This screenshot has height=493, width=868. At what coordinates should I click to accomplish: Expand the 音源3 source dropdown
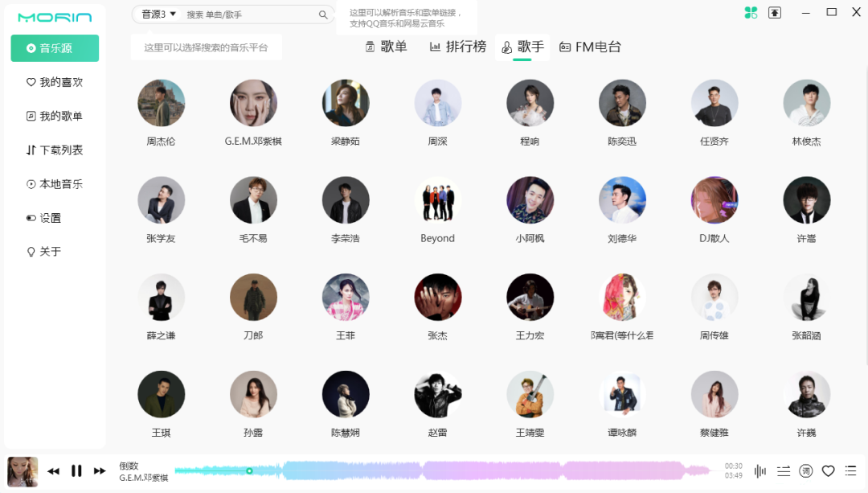click(x=158, y=14)
